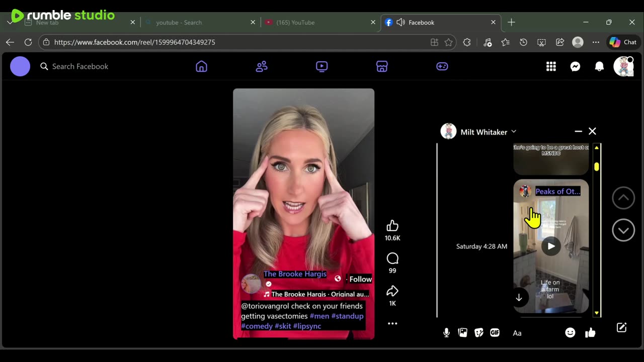Add this page to favorites
Viewport: 644px width, 362px height.
[x=449, y=42]
